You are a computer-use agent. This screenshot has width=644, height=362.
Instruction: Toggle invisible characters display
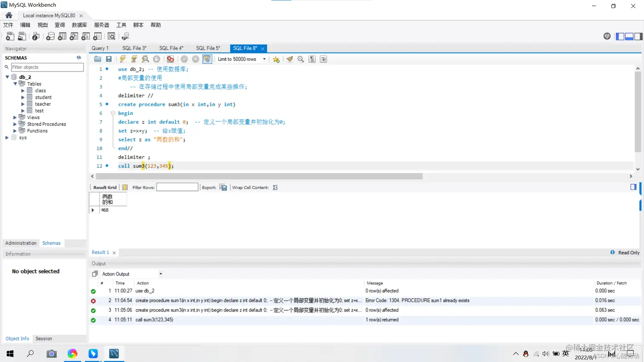point(312,59)
